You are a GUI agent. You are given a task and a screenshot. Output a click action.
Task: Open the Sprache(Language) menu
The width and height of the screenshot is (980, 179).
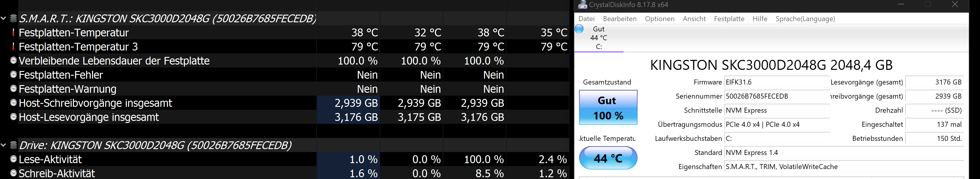[805, 19]
